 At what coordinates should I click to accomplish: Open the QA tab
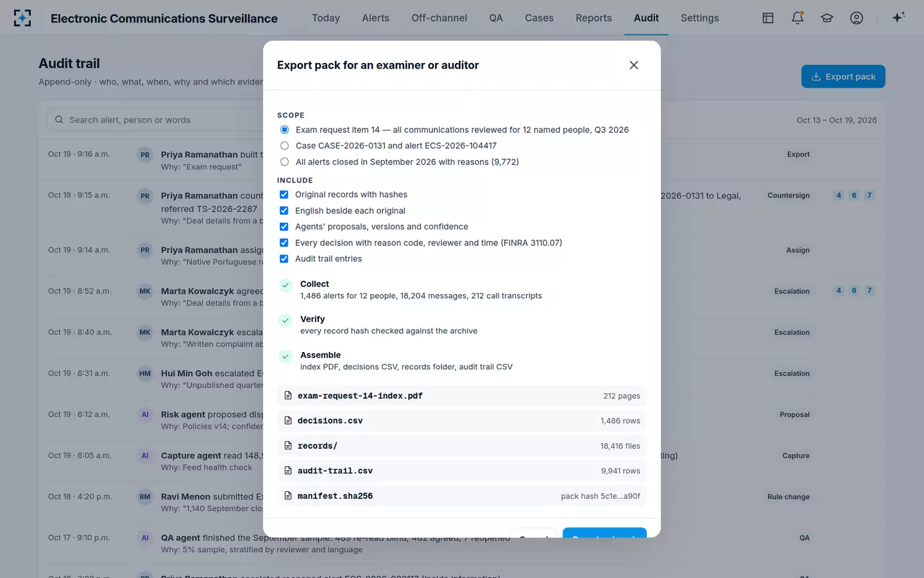[496, 18]
